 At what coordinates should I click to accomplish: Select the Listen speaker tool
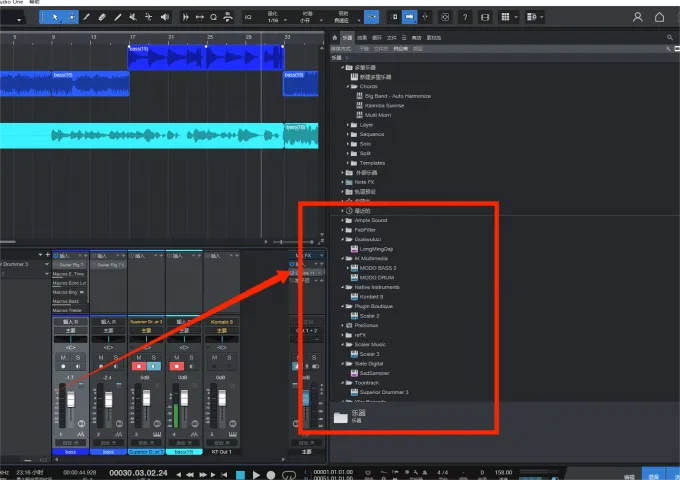[x=165, y=17]
